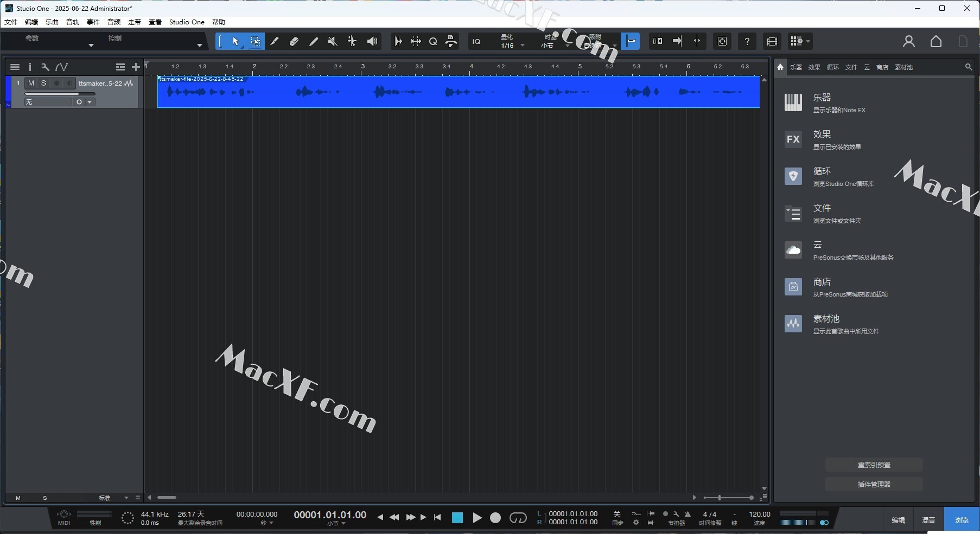Toggle snap to grid button
Screen dimensions: 980x534
point(631,41)
